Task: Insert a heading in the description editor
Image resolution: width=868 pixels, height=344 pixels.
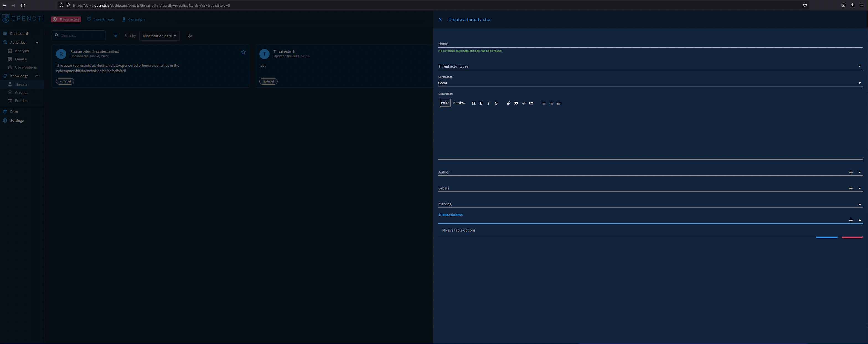Action: coord(474,103)
